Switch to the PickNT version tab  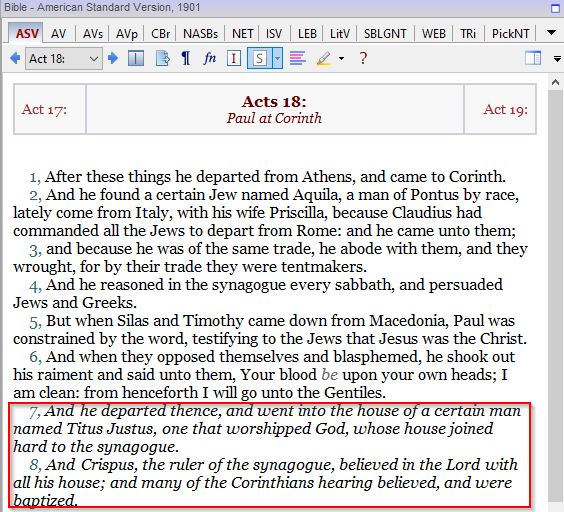(510, 33)
